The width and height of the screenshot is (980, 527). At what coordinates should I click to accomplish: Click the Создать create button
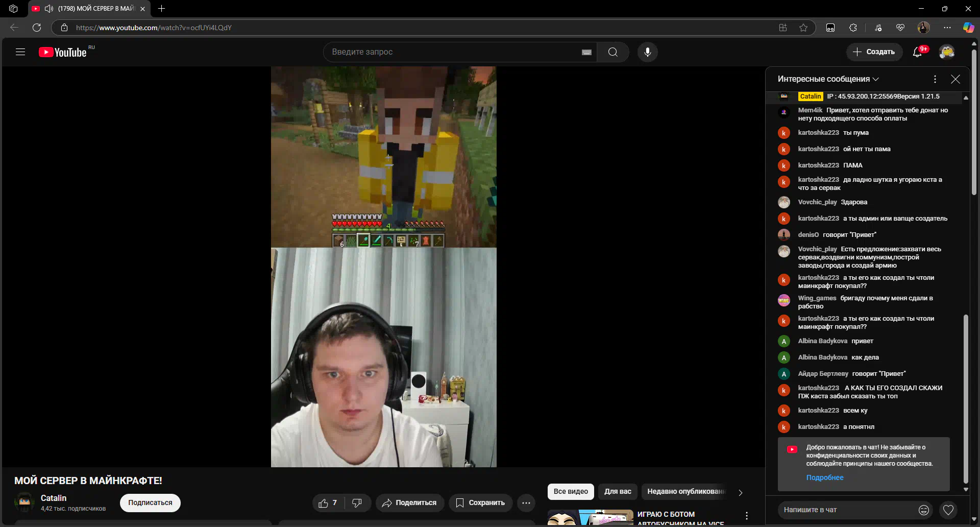[x=874, y=52]
